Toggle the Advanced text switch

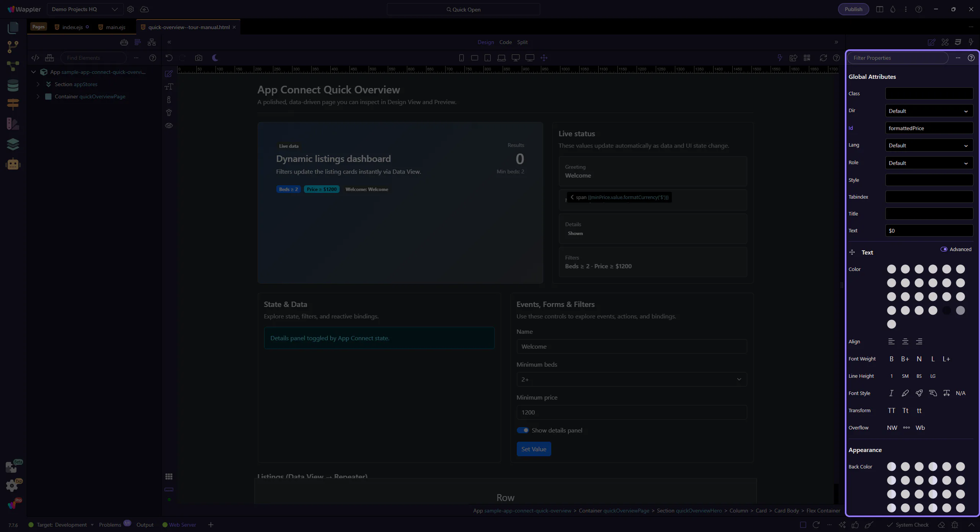(x=944, y=249)
